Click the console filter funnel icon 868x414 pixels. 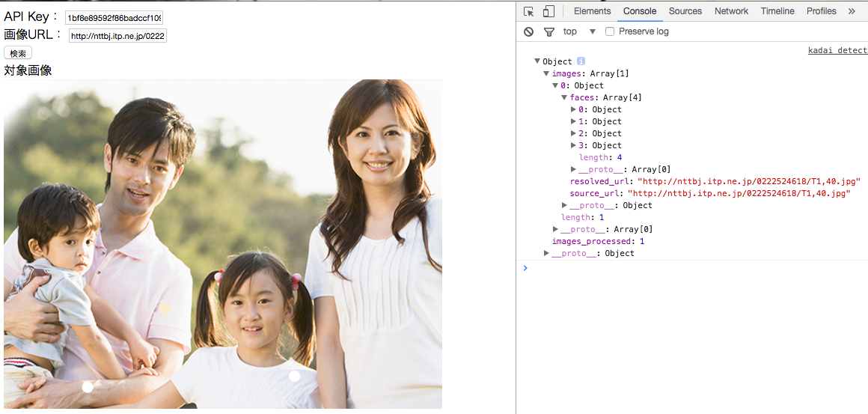pyautogui.click(x=549, y=31)
